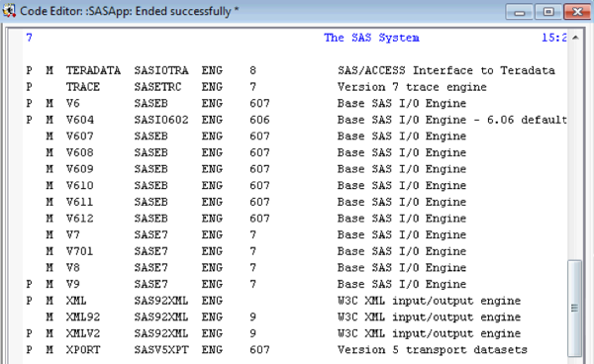The image size is (594, 364).
Task: Select the V609 engine name
Action: click(79, 169)
